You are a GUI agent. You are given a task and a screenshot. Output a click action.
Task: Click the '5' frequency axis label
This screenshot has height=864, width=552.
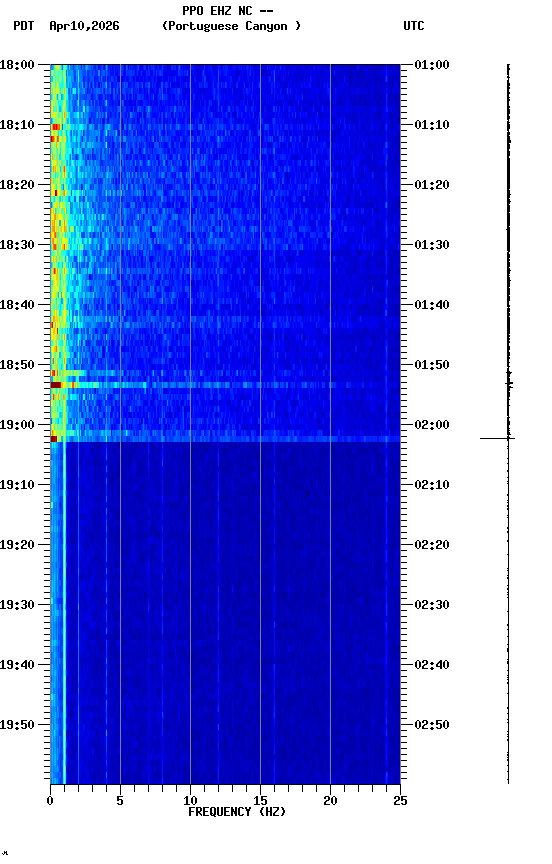click(x=120, y=801)
